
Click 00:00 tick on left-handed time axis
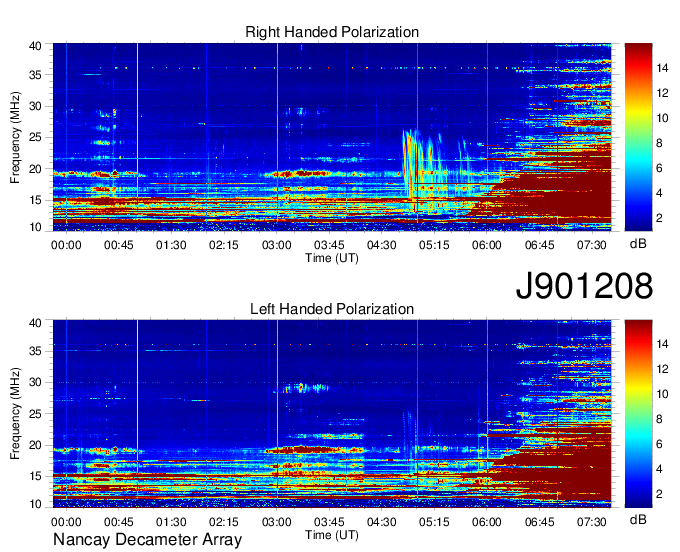(x=66, y=522)
